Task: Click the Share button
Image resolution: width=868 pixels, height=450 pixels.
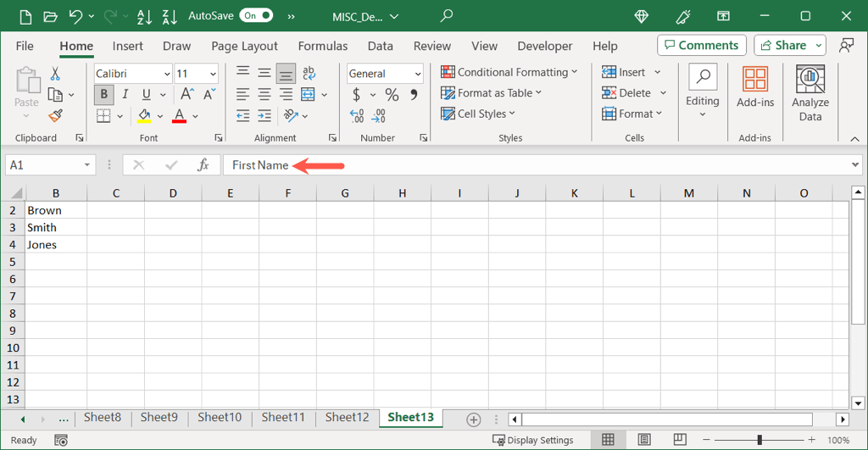Action: [789, 45]
